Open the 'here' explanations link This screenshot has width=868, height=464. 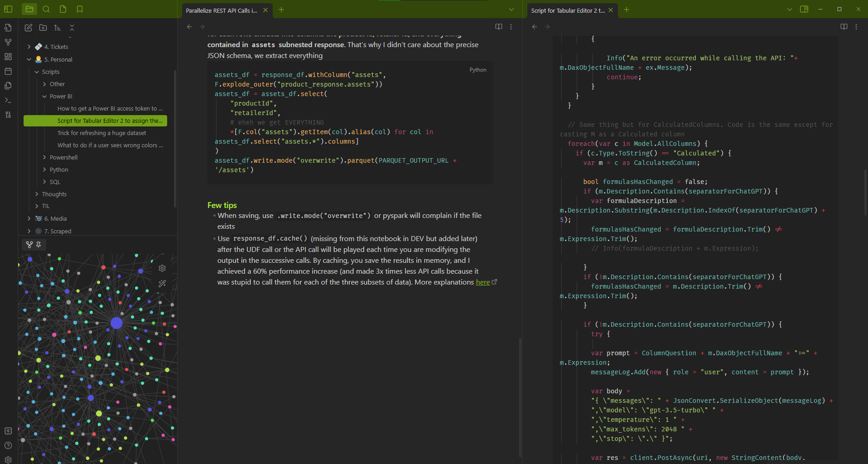pyautogui.click(x=482, y=282)
